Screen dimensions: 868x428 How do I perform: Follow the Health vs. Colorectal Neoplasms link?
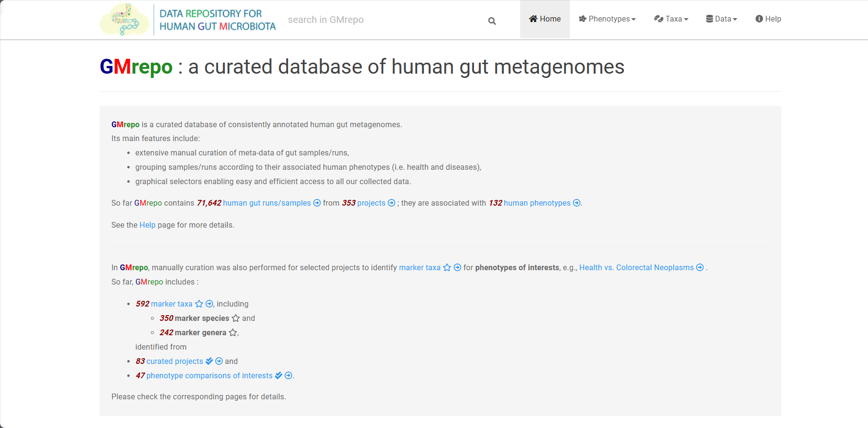click(636, 267)
